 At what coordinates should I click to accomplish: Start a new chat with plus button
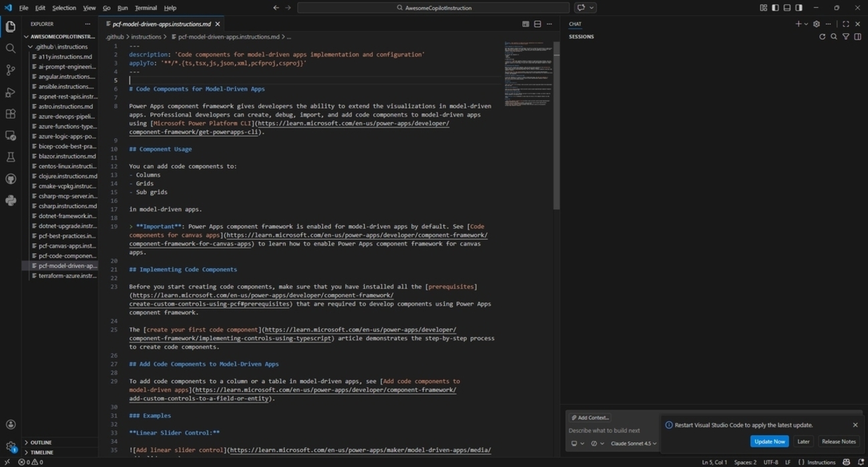click(x=798, y=24)
